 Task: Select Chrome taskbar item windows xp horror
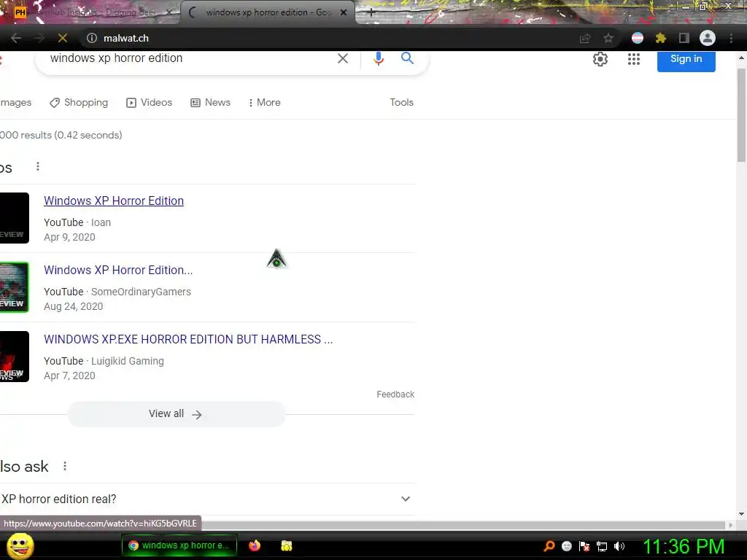tap(179, 545)
